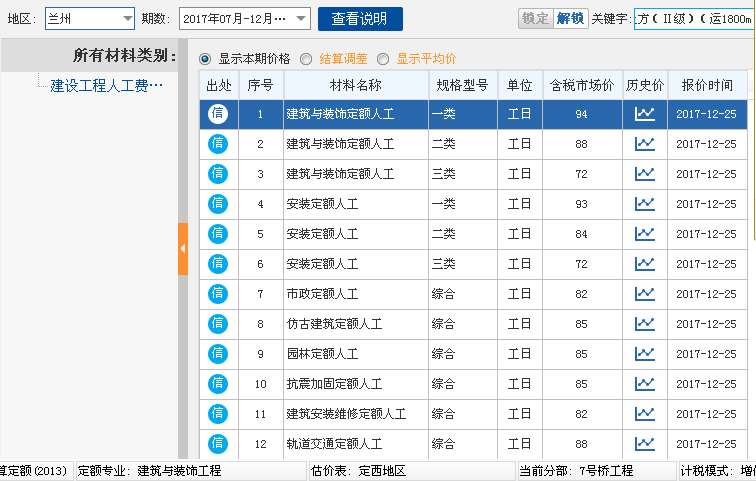Open history price chart for row 5
This screenshot has height=481, width=756.
(645, 234)
